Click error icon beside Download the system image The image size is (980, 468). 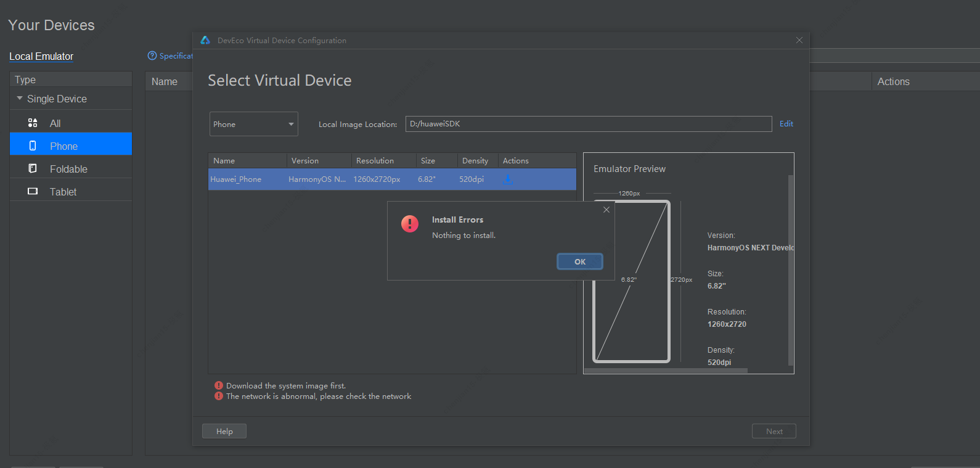[x=219, y=385]
